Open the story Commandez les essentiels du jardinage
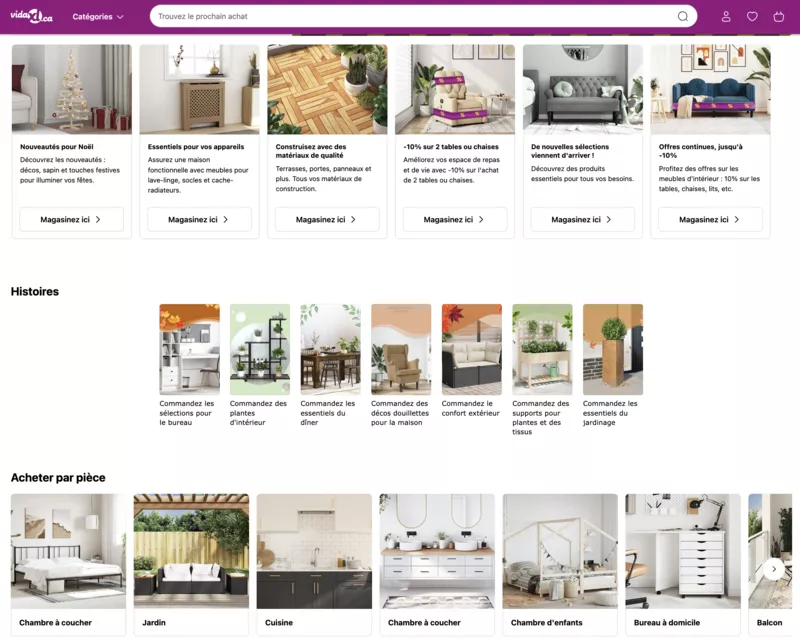This screenshot has width=800, height=639. coord(613,365)
